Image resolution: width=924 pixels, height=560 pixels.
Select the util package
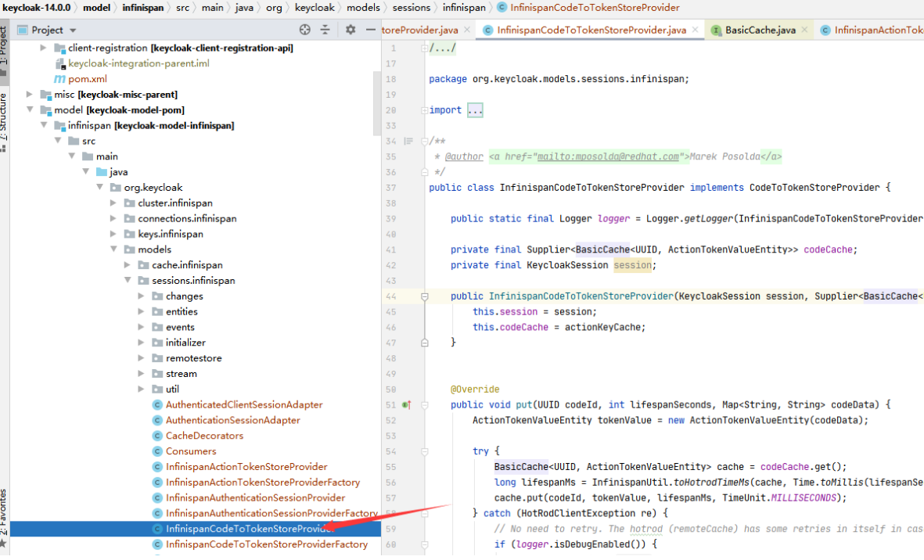click(172, 389)
